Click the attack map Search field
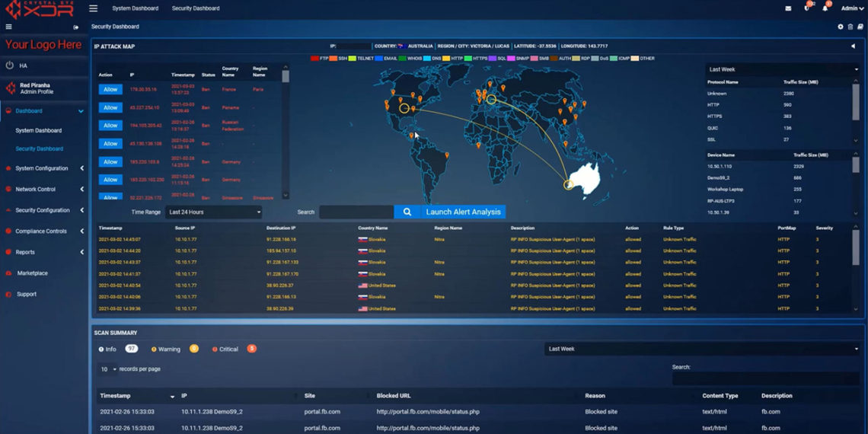The image size is (868, 434). tap(356, 212)
